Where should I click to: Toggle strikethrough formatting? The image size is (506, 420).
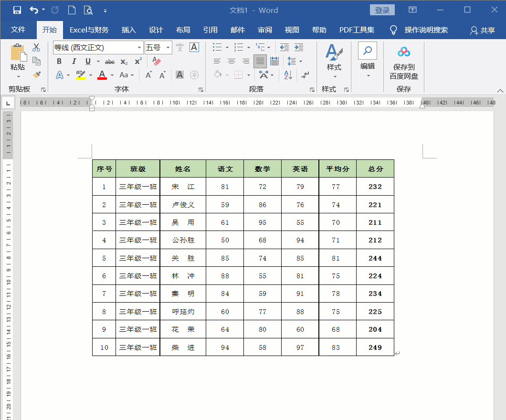tap(110, 62)
